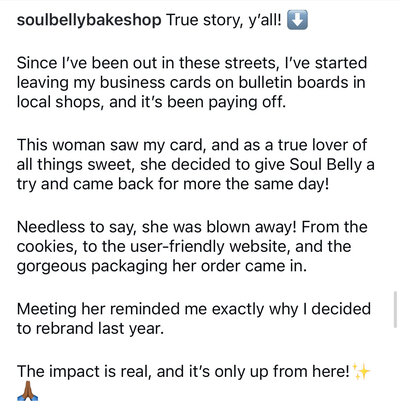The image size is (400, 409).
Task: Click the line "to rebrand last year."
Action: coord(90,329)
